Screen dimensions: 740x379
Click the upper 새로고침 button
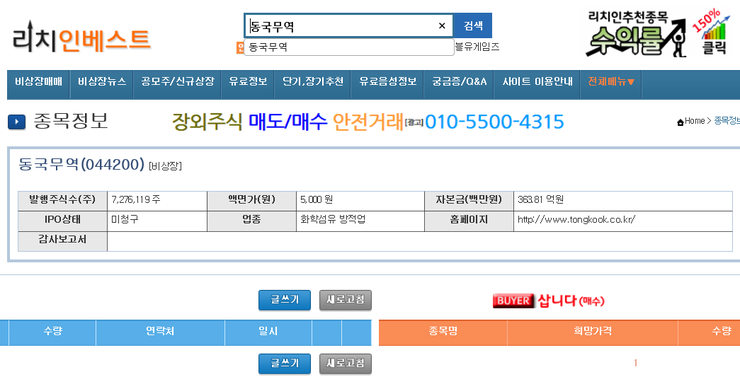(345, 300)
